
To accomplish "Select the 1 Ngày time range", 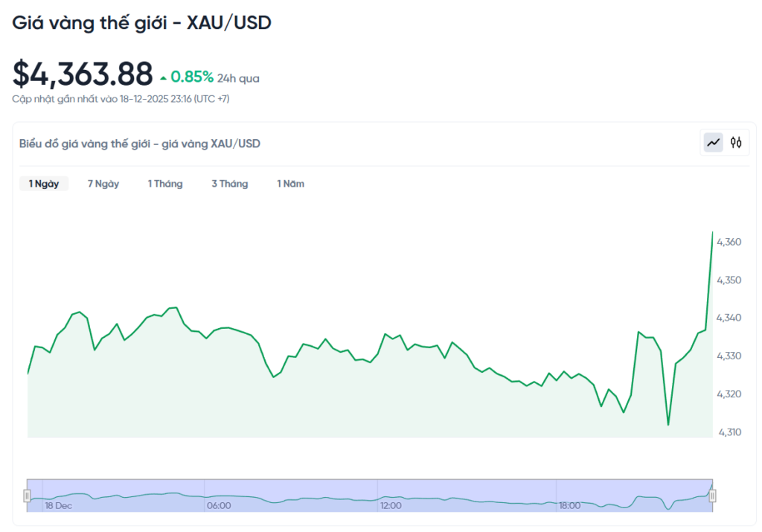I will pyautogui.click(x=44, y=184).
